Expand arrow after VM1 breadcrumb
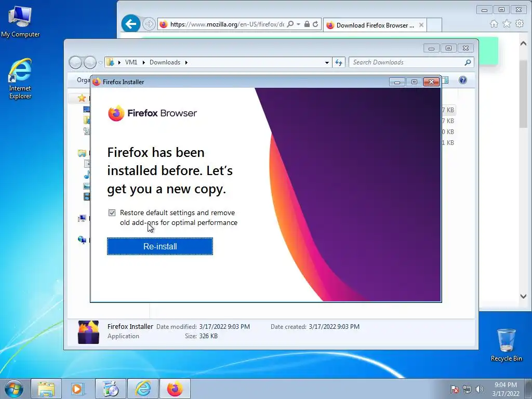The image size is (532, 399). point(143,62)
